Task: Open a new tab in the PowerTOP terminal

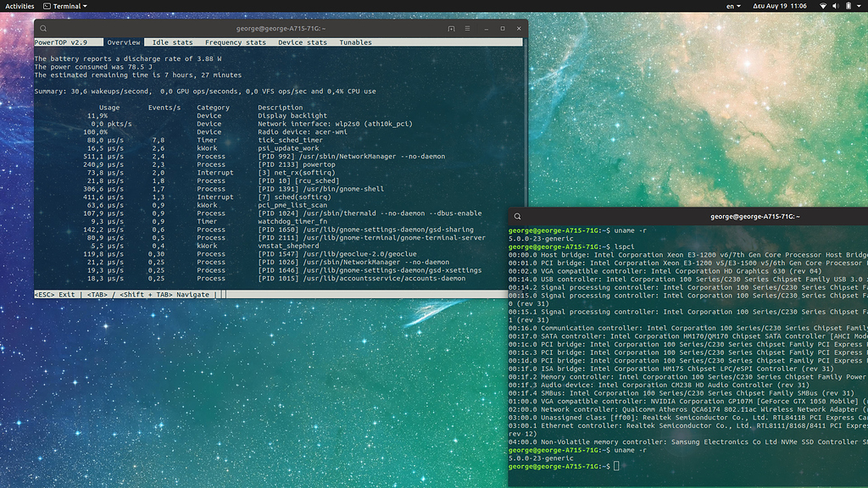Action: [x=451, y=29]
